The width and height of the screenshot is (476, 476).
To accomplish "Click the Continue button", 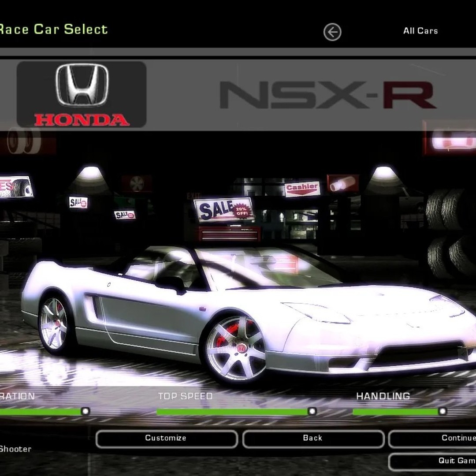I will [432, 439].
